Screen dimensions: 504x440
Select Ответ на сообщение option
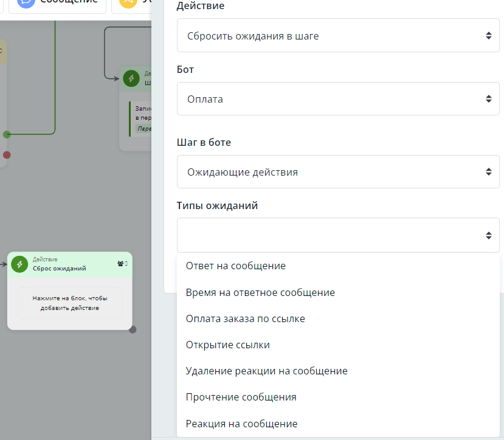click(x=235, y=266)
